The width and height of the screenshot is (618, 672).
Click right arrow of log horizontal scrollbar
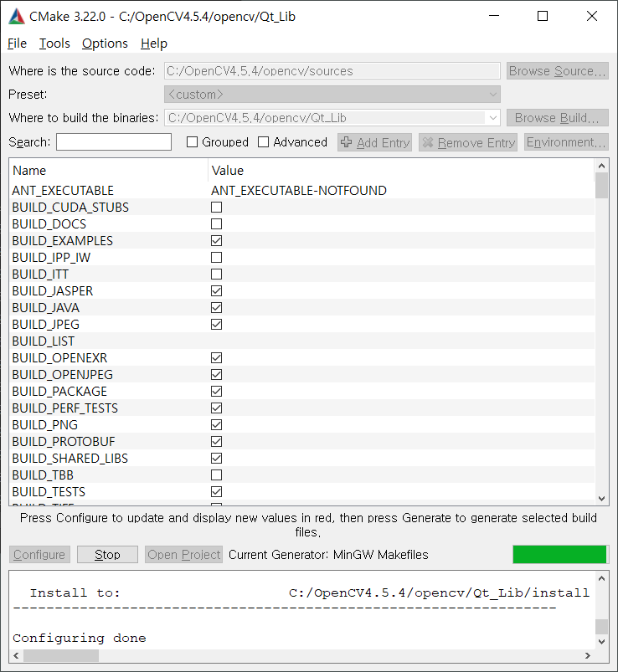pos(588,656)
